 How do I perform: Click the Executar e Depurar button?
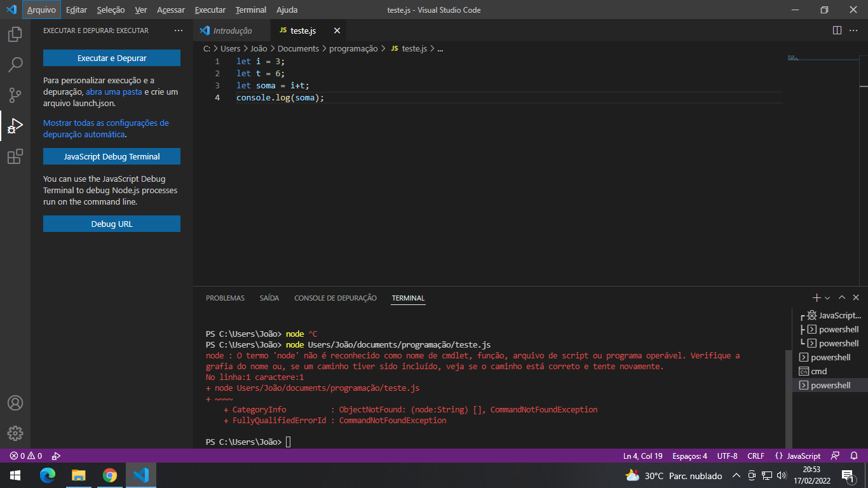point(112,58)
